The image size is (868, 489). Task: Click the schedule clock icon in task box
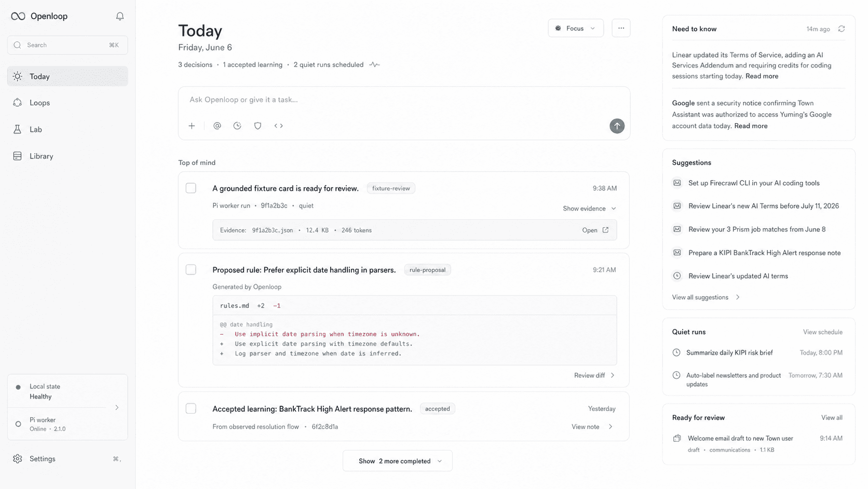click(x=237, y=126)
